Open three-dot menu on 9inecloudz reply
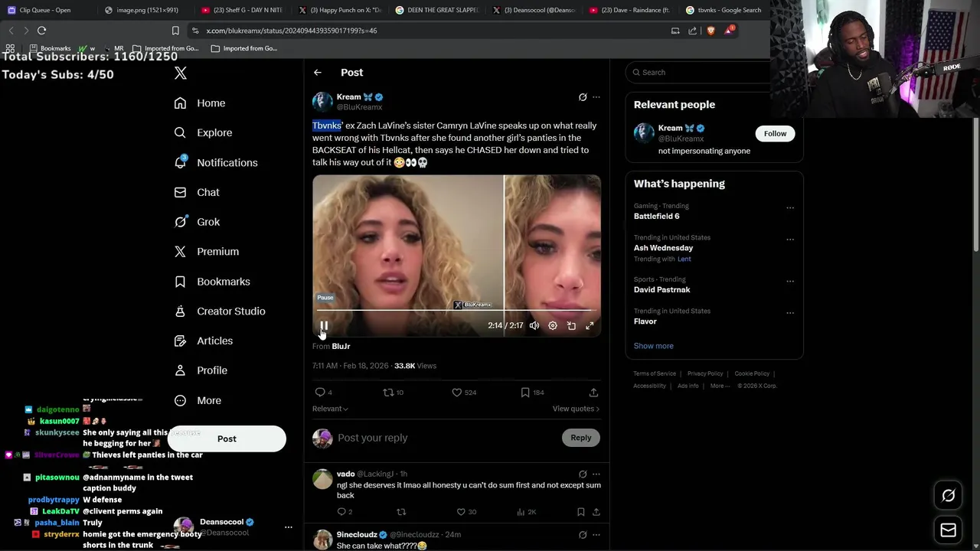 click(x=596, y=535)
